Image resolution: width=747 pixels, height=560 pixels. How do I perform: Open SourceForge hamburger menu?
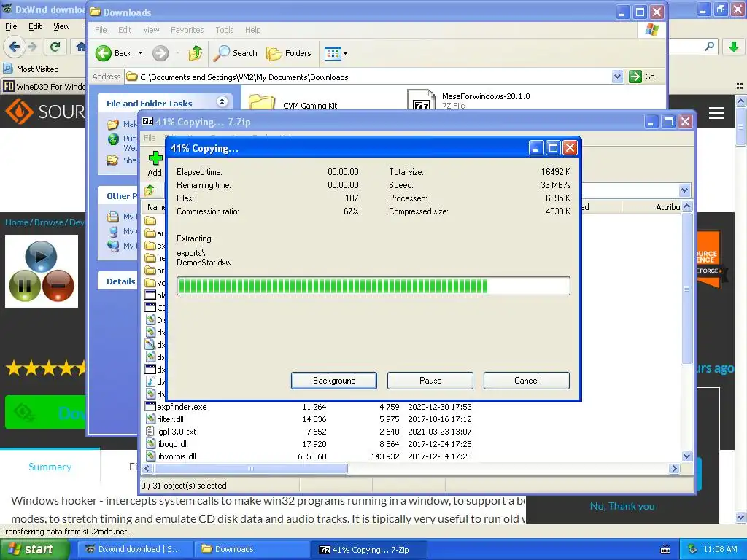[x=716, y=113]
